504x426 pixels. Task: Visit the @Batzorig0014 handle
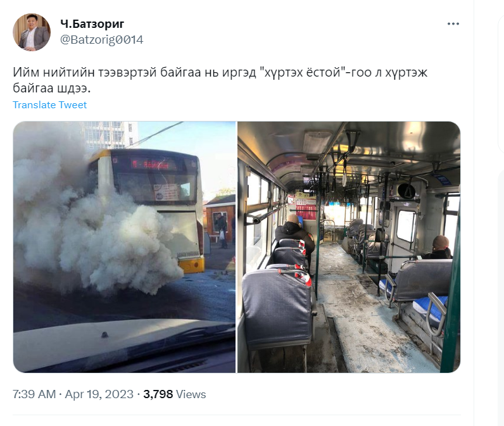click(x=101, y=39)
